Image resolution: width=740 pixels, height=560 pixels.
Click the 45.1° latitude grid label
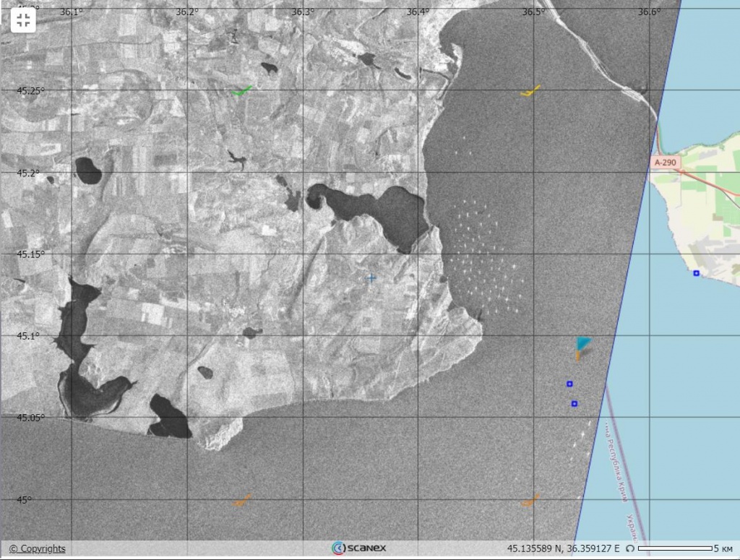click(x=28, y=337)
